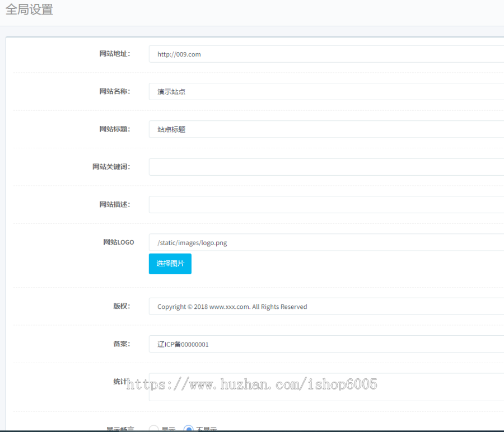The height and width of the screenshot is (432, 504).
Task: Select the 不显示 radio button
Action: coord(189,429)
